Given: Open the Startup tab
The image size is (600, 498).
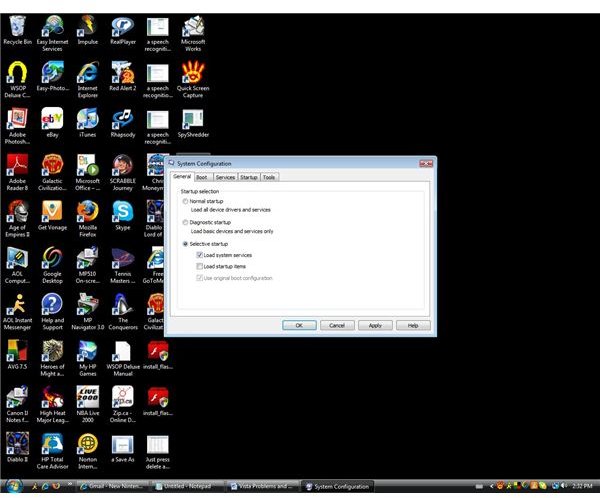Looking at the screenshot, I should click(249, 177).
